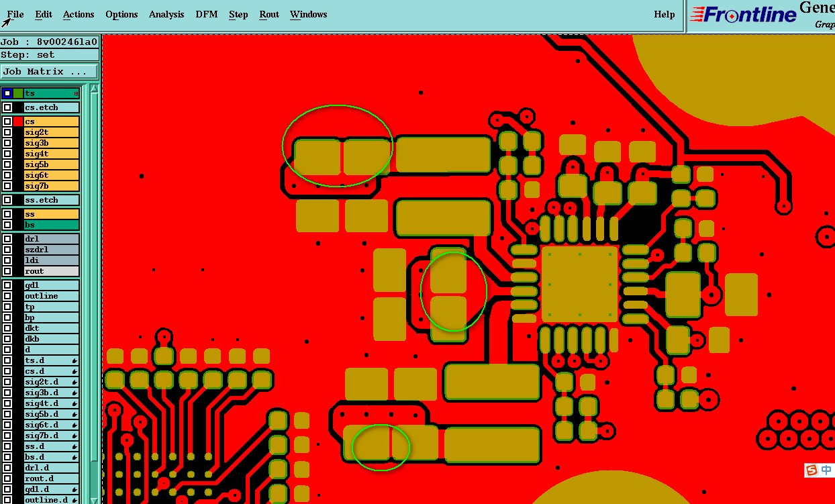
Task: Select the bs layer name
Action: coord(52,225)
